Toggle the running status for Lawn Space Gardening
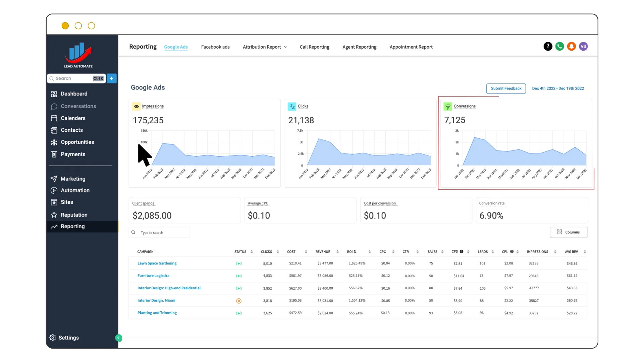The height and width of the screenshot is (362, 644). pyautogui.click(x=239, y=263)
